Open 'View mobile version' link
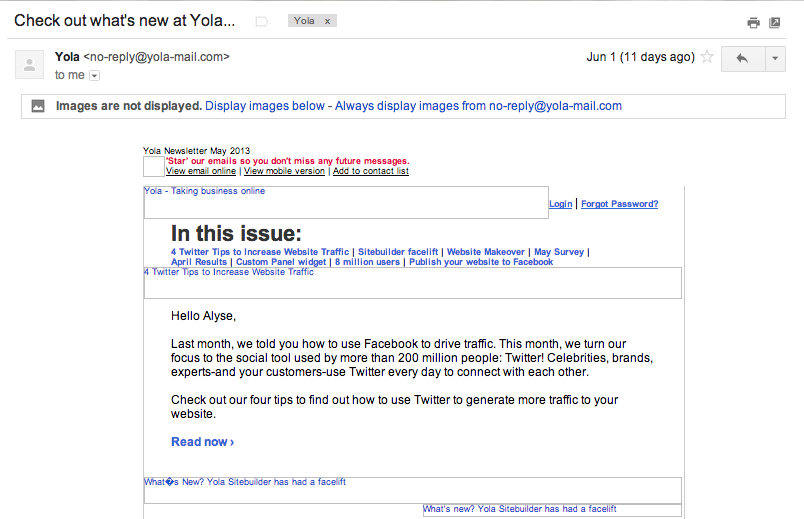Image resolution: width=804 pixels, height=519 pixels. (284, 171)
